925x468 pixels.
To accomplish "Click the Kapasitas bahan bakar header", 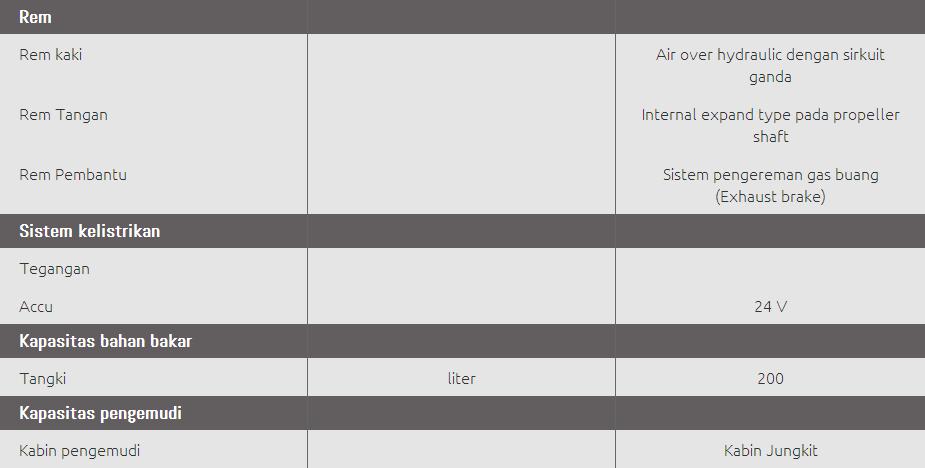I will click(106, 341).
